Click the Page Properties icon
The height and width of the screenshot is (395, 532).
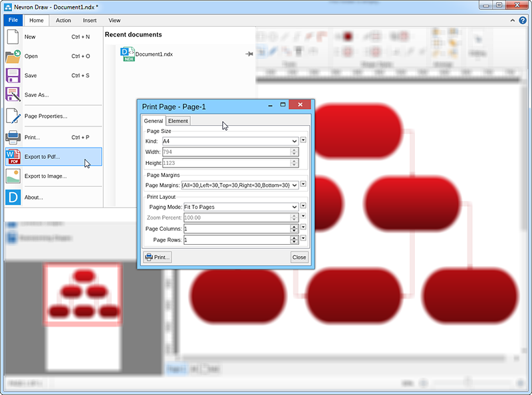click(13, 116)
